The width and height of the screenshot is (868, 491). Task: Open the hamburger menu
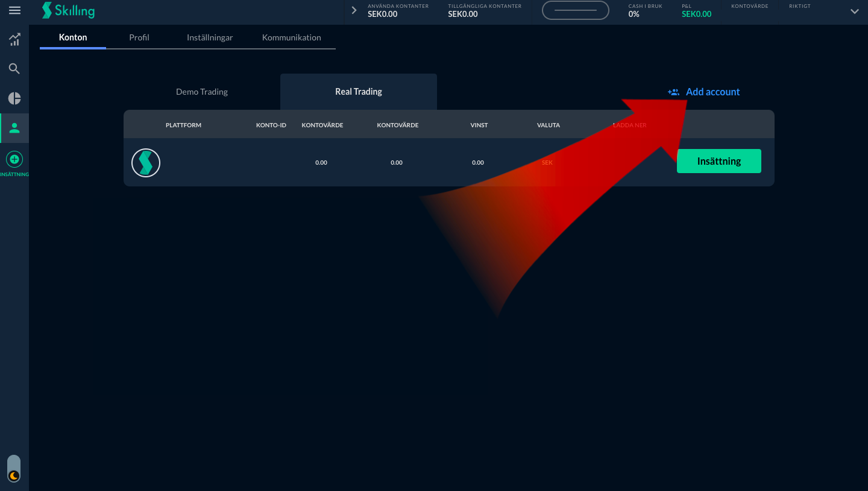click(x=14, y=11)
